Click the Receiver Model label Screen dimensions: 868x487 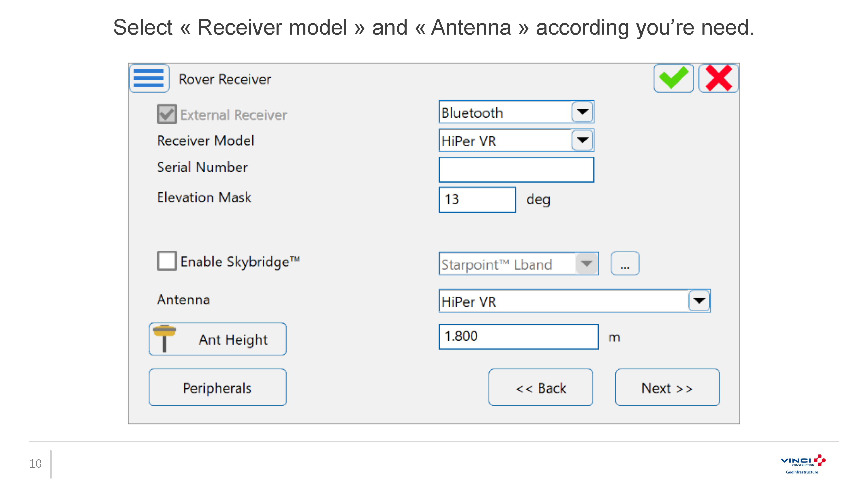[206, 141]
